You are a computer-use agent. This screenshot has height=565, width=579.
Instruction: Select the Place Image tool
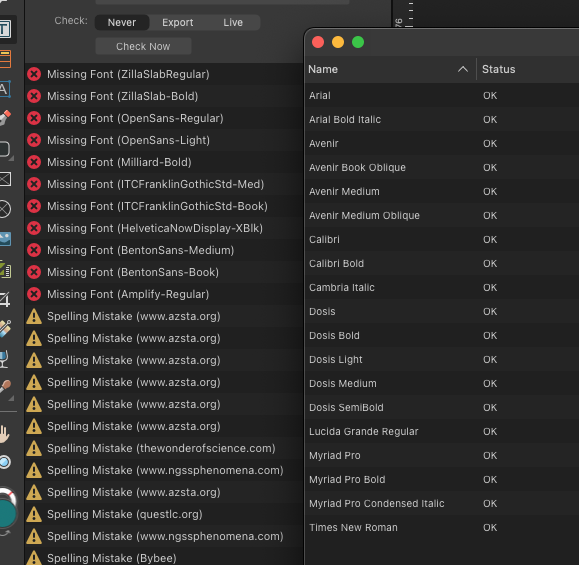[5, 239]
